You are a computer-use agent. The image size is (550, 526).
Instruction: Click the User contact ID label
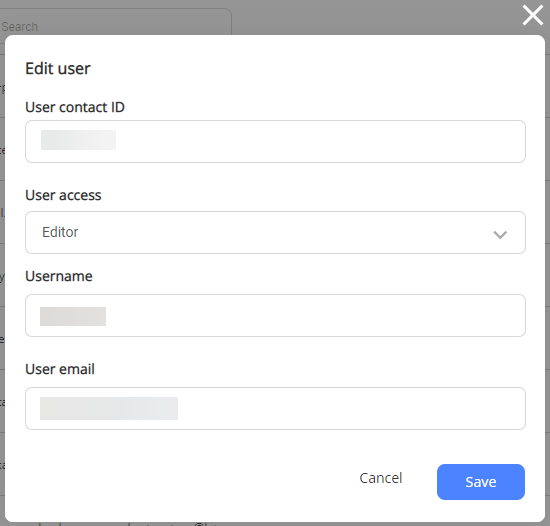pos(75,107)
